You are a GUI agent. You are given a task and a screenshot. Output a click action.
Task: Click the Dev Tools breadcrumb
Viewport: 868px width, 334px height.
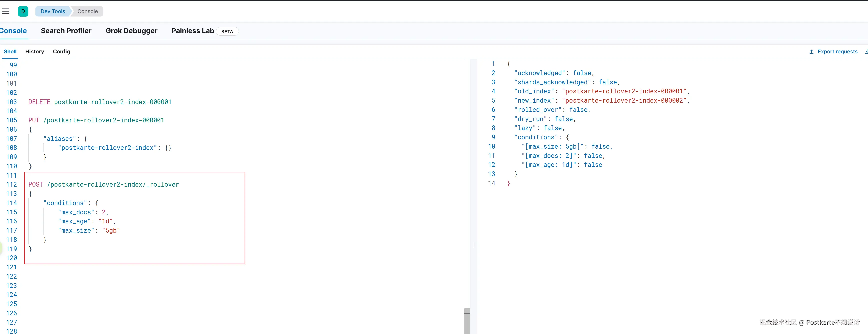[x=52, y=11]
